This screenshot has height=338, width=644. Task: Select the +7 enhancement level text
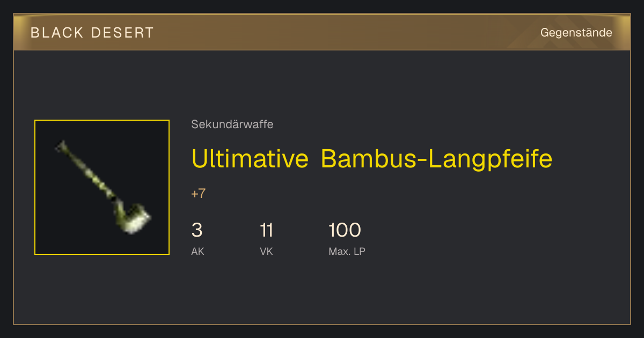199,194
